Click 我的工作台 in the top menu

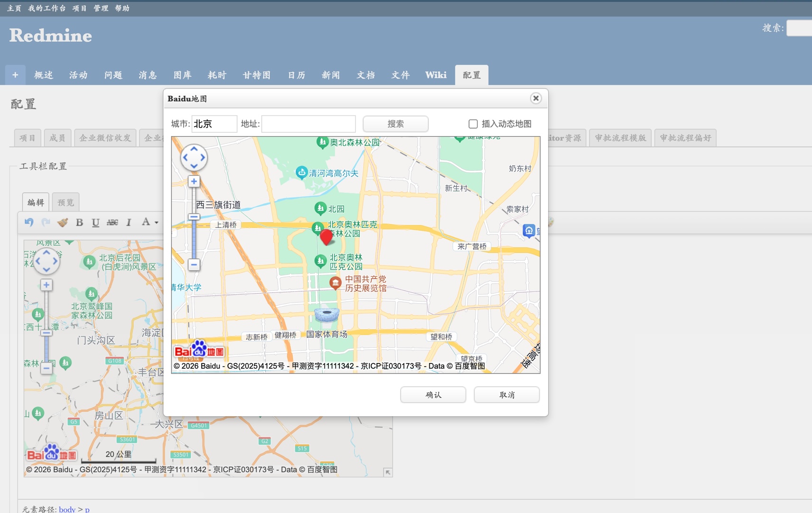point(47,8)
